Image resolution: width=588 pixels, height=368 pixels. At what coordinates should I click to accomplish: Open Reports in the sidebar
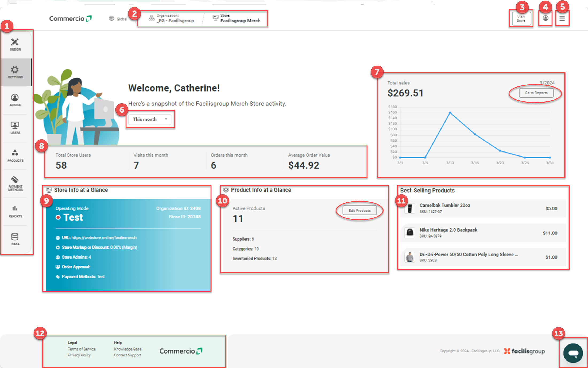pos(15,211)
